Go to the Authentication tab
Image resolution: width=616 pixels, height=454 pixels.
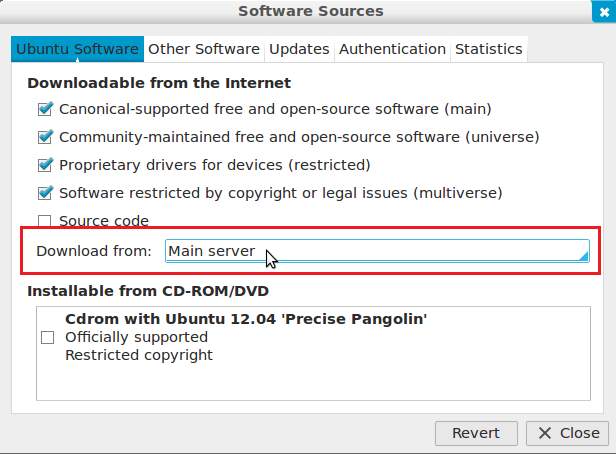tap(392, 49)
